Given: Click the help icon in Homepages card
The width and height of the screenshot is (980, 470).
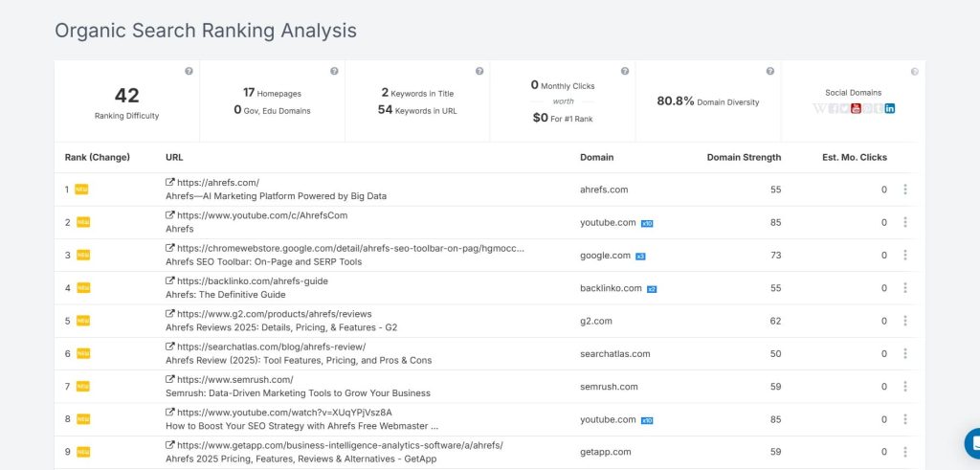Looking at the screenshot, I should [334, 72].
